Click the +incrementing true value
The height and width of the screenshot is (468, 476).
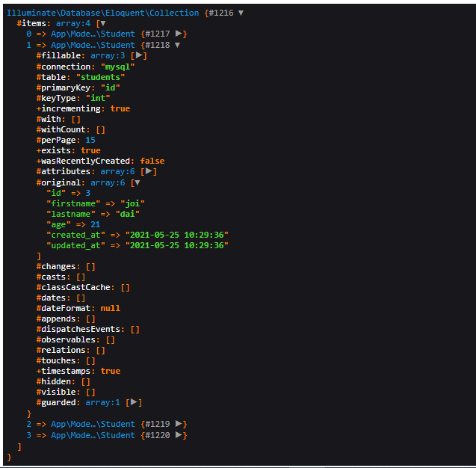tap(120, 108)
